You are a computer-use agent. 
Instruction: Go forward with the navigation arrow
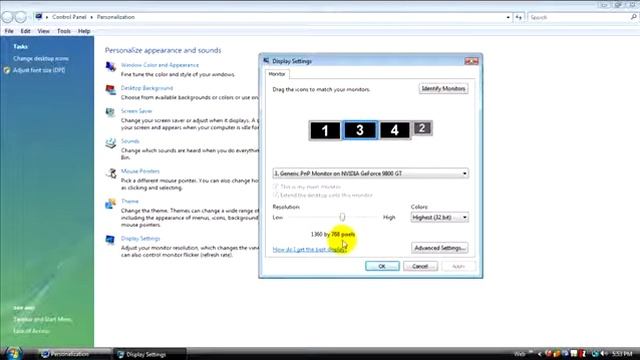click(x=21, y=17)
